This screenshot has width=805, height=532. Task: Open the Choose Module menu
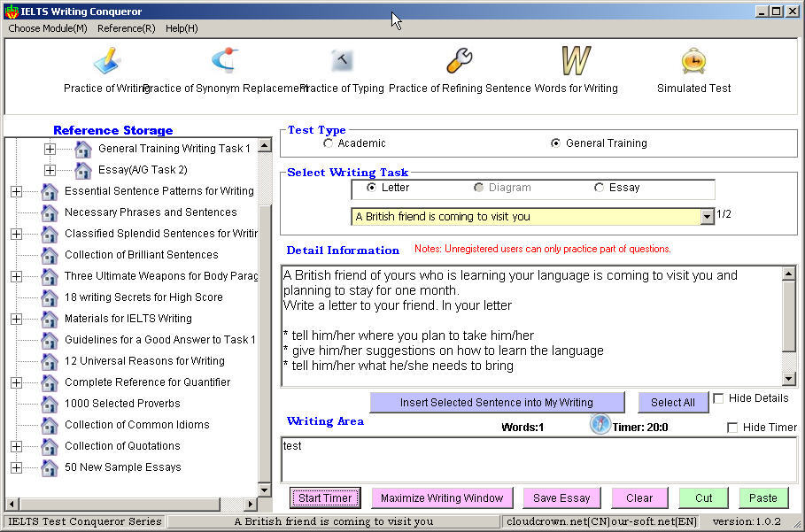pyautogui.click(x=48, y=28)
